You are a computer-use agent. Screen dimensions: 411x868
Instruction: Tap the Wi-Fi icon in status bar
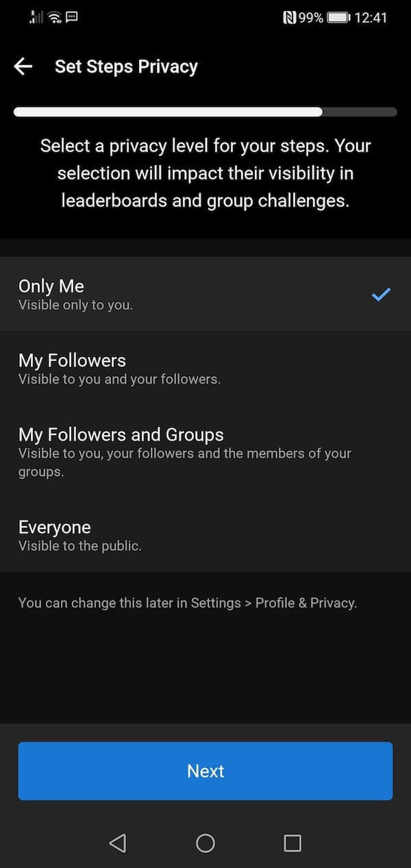click(x=55, y=17)
